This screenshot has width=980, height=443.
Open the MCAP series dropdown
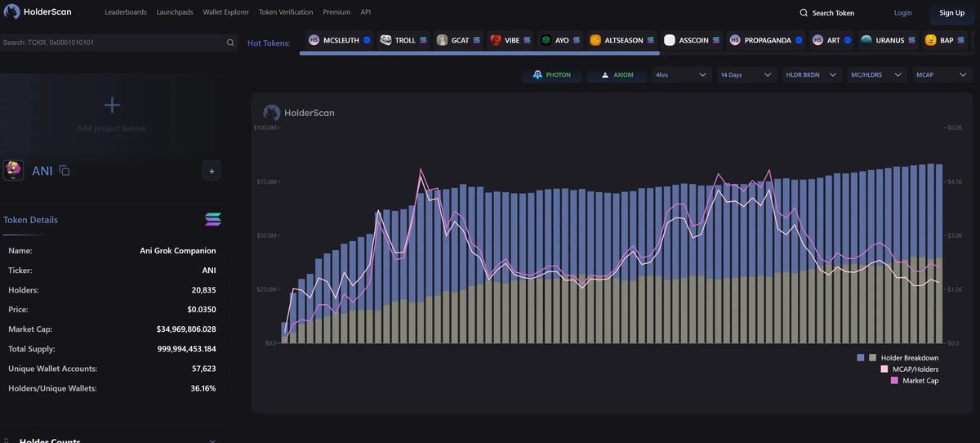coord(942,74)
